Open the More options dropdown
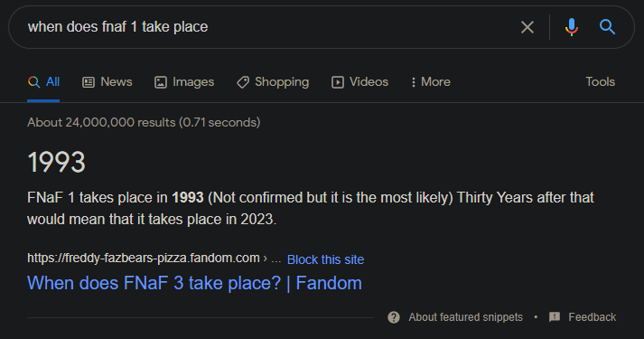This screenshot has height=339, width=644. [431, 82]
